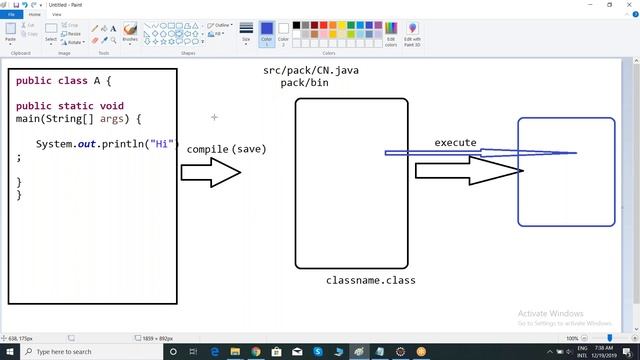Select the Eraser tool

coord(95,40)
